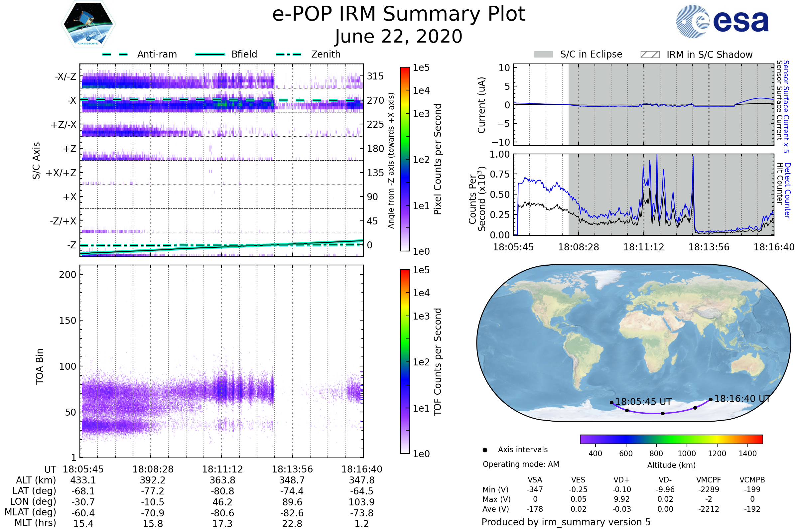Click the Zenith dash-dot legend marker
798x532 pixels.
coord(288,54)
